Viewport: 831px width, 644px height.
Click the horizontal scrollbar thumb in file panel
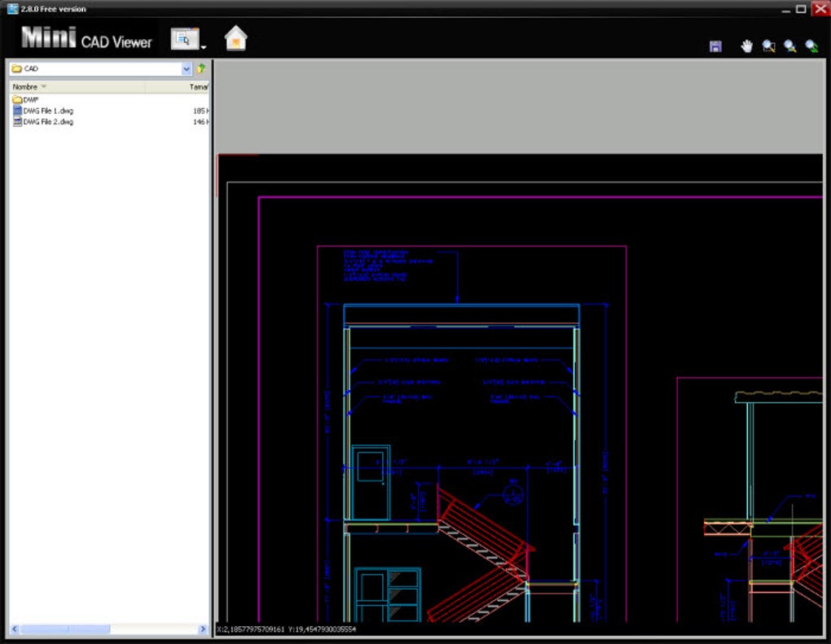(x=65, y=629)
